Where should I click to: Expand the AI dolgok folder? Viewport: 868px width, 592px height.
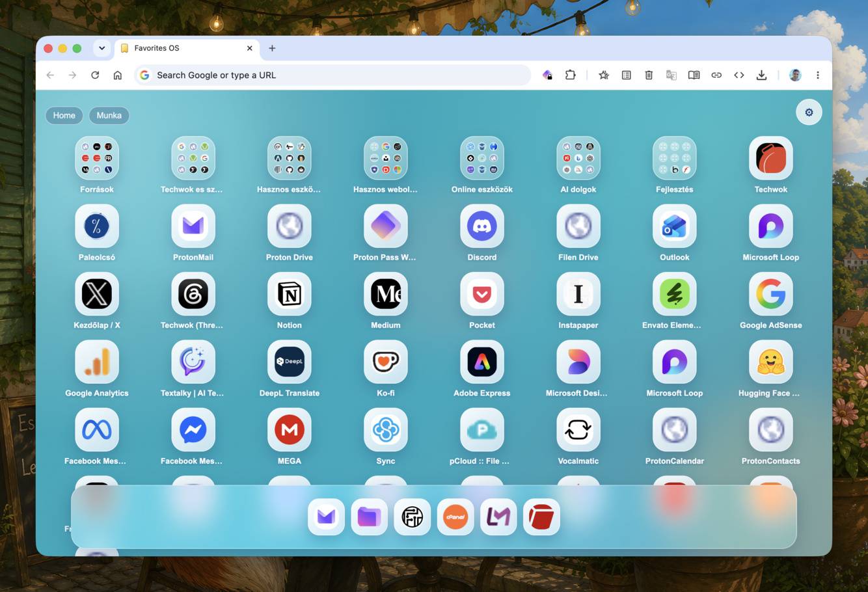(x=578, y=158)
